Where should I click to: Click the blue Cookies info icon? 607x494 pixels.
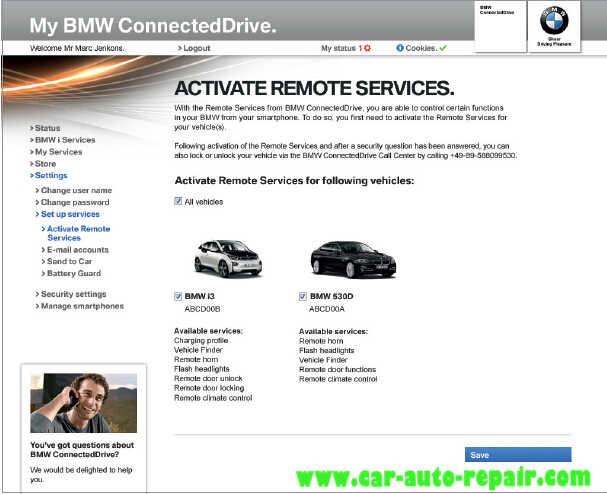pos(400,48)
